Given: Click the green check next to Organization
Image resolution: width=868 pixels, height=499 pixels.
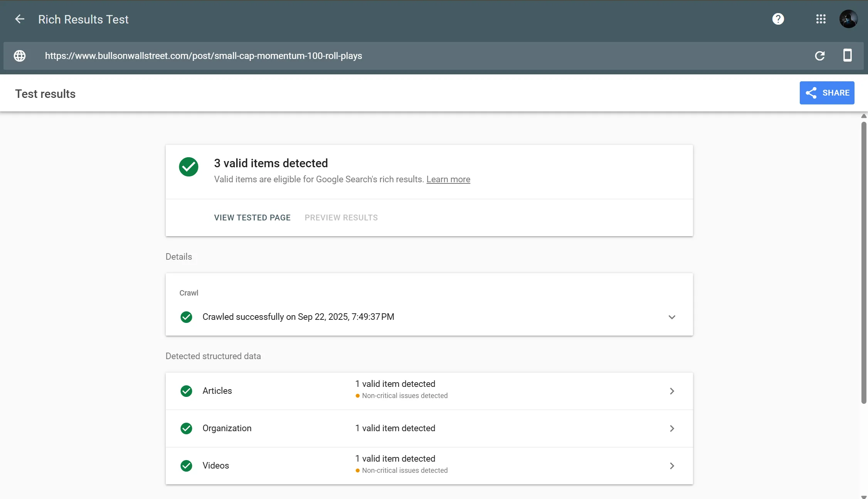Looking at the screenshot, I should coord(186,428).
